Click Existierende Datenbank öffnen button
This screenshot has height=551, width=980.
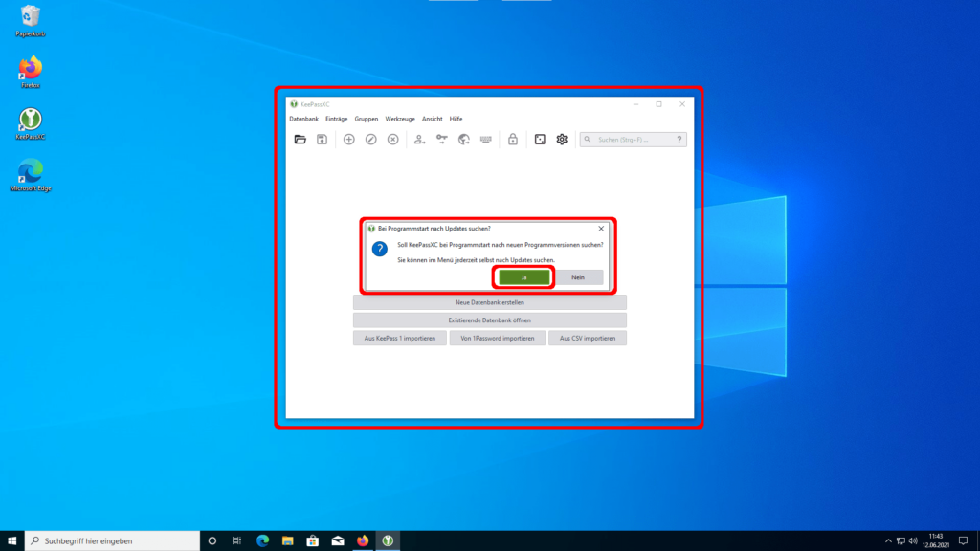[x=489, y=320]
